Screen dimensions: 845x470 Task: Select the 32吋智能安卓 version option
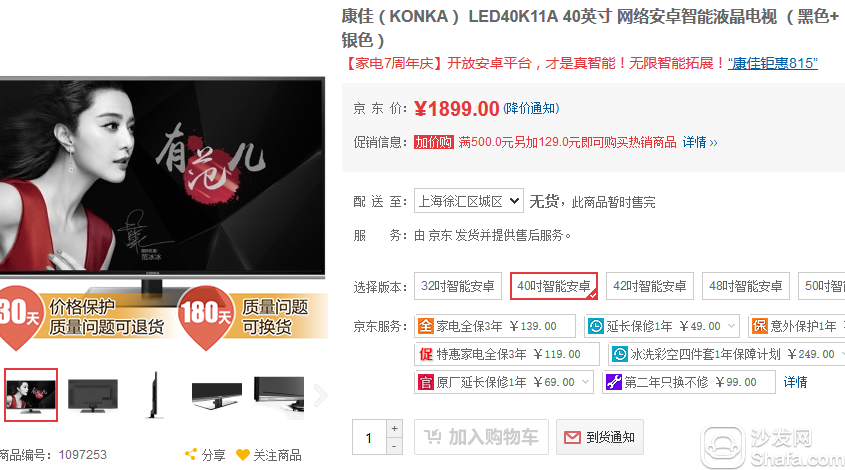(x=458, y=286)
